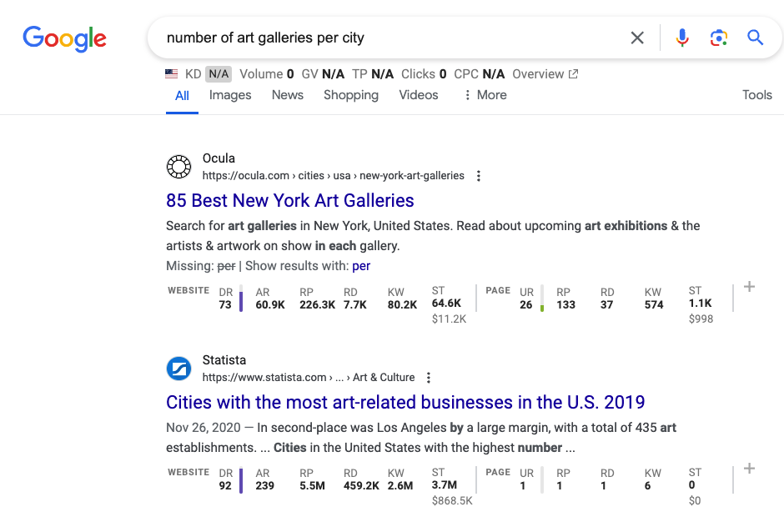Click the plus icon beside Ocula's metrics

tap(748, 286)
